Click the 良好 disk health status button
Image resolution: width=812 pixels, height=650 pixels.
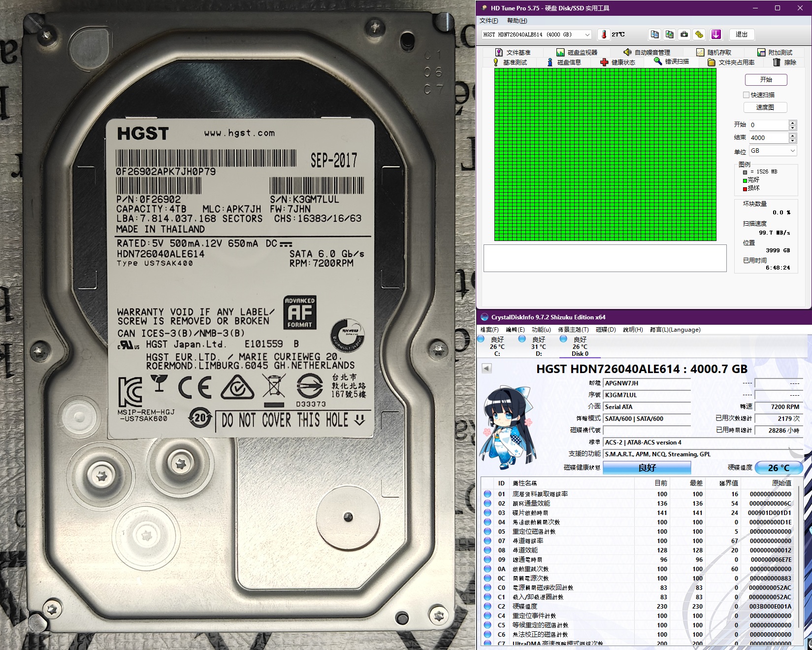(x=647, y=468)
